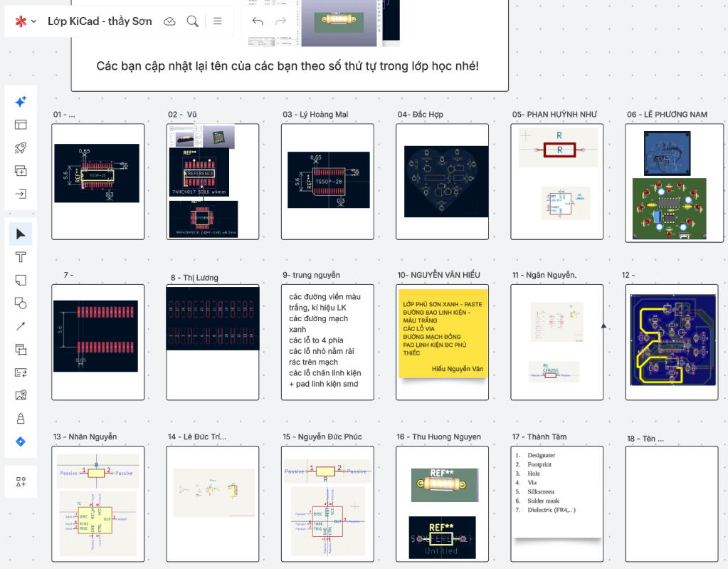Select the Text tool in toolbar
The image size is (728, 569).
coord(21,257)
